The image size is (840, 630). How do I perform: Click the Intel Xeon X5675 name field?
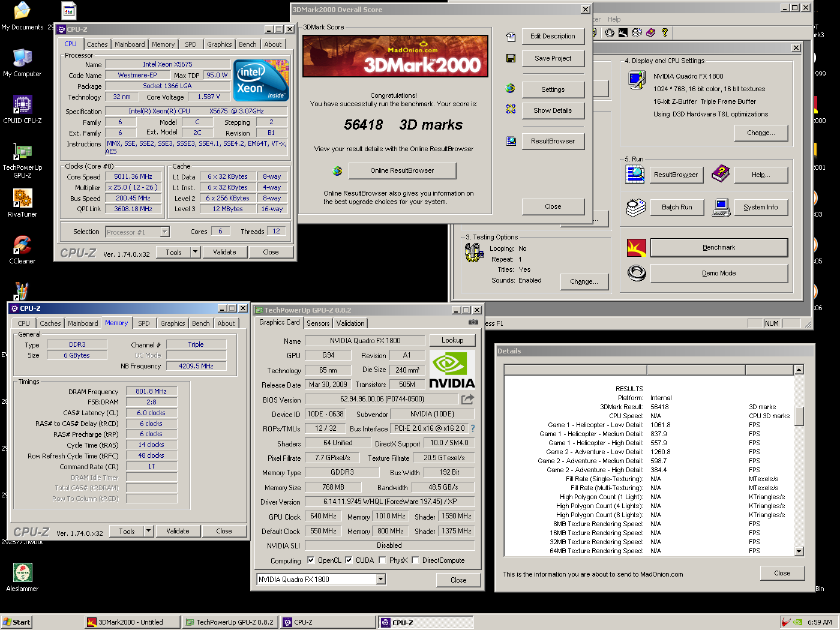pyautogui.click(x=167, y=64)
